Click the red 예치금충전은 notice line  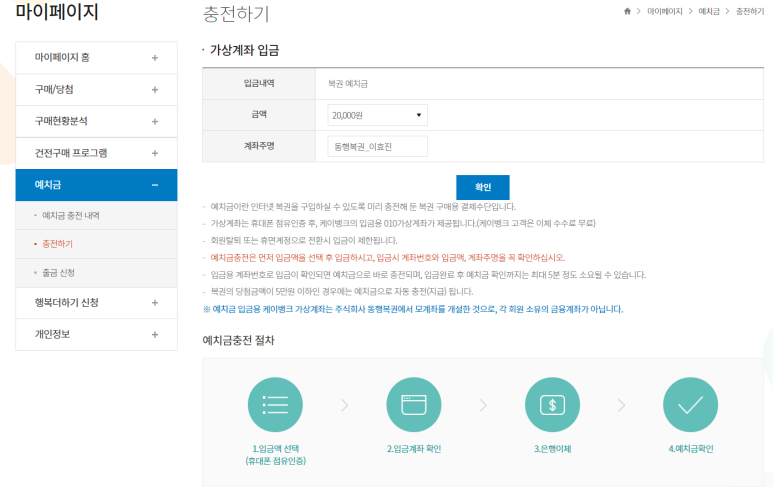coord(387,258)
